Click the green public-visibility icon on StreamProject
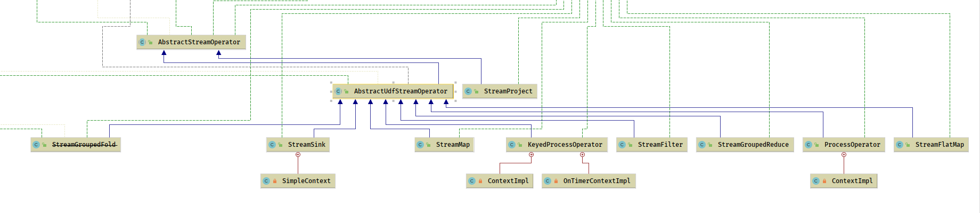 click(476, 91)
